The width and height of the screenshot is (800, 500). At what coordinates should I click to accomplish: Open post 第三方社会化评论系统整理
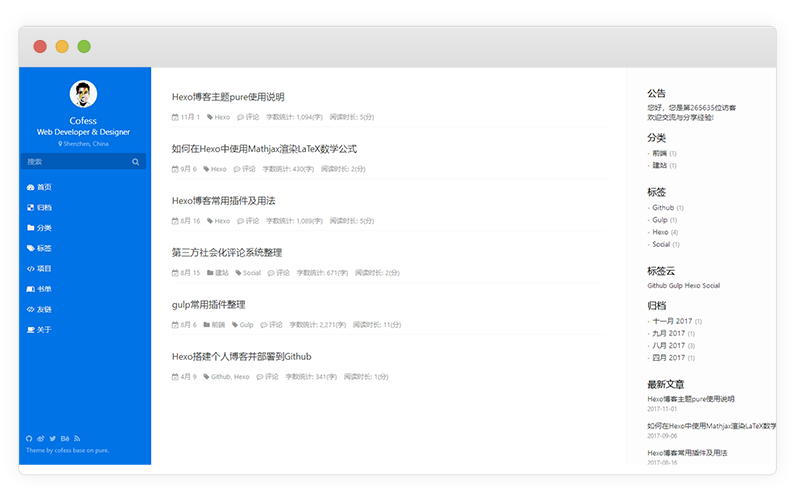click(227, 253)
